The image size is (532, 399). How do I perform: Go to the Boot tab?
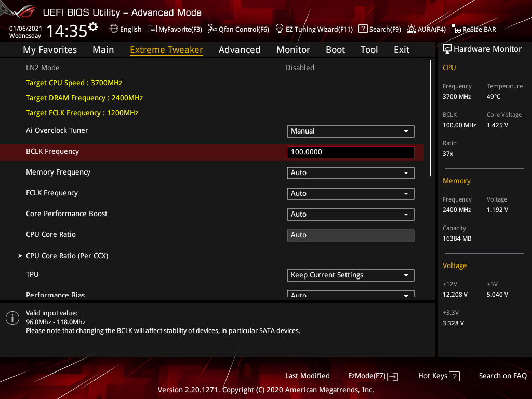click(x=335, y=50)
